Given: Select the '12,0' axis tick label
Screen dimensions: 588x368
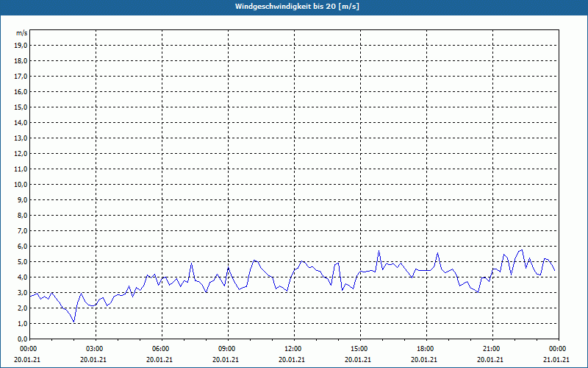Looking at the screenshot, I should click(x=21, y=154).
